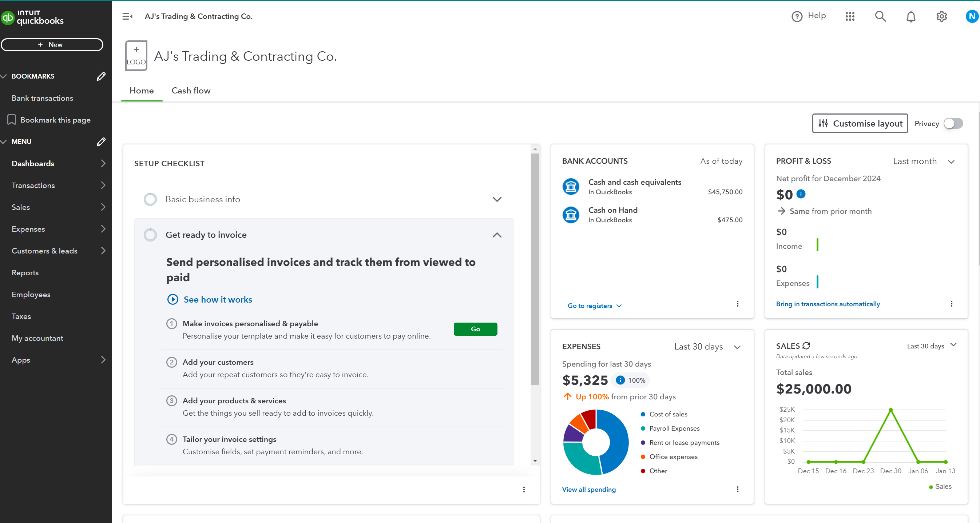Click the settings gear icon
Image resolution: width=980 pixels, height=523 pixels.
941,16
